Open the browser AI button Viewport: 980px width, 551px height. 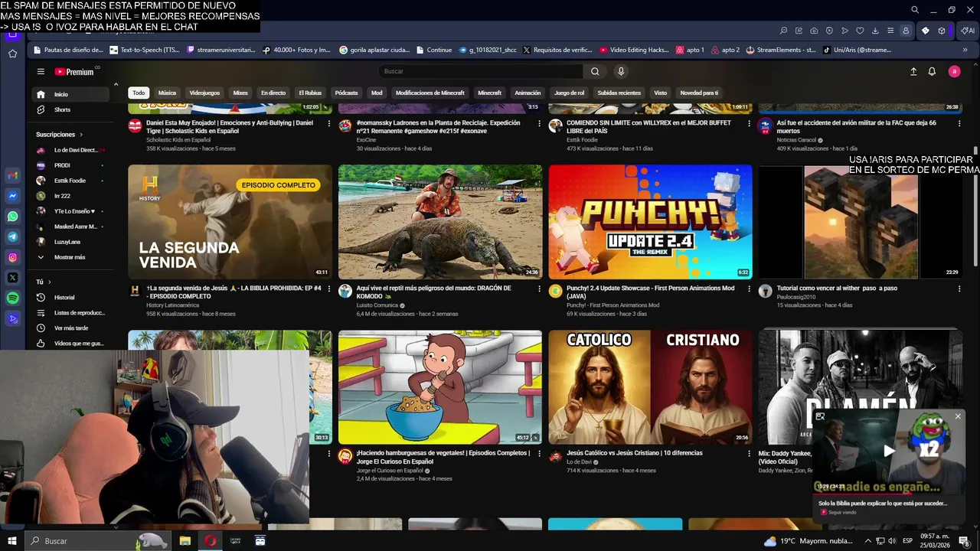coord(968,31)
